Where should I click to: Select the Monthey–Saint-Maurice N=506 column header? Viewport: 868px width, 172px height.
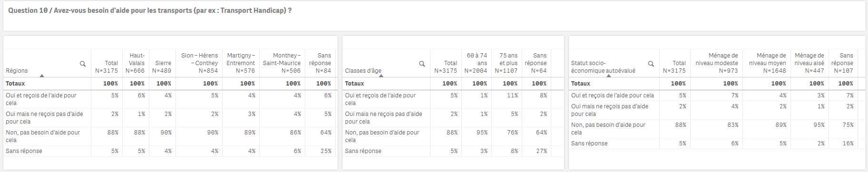click(281, 63)
